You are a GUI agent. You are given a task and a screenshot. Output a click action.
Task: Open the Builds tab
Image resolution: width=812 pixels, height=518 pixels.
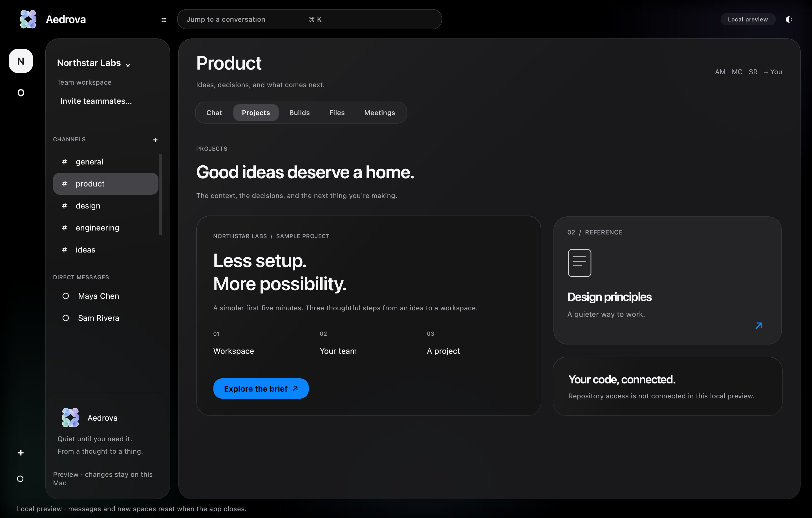click(x=299, y=113)
